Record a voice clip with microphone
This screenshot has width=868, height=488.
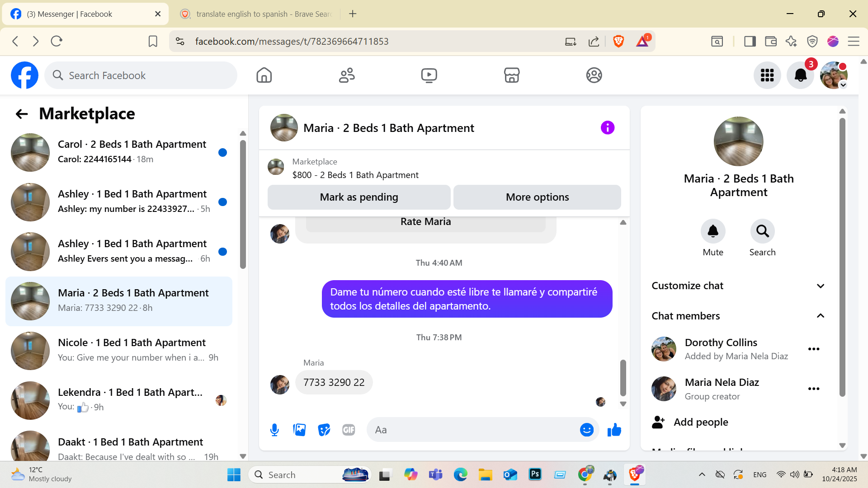[x=274, y=430]
